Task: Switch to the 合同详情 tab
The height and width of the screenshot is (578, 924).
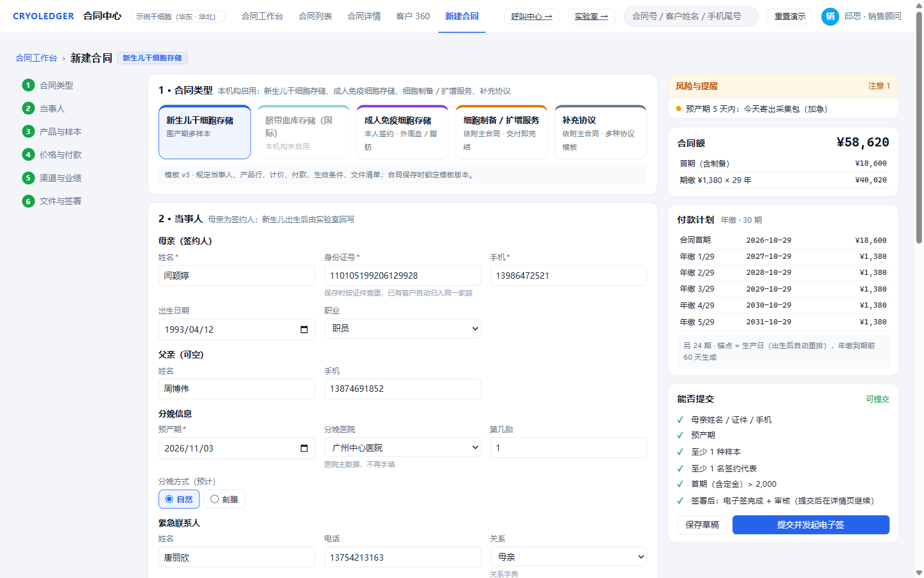Action: click(x=364, y=16)
